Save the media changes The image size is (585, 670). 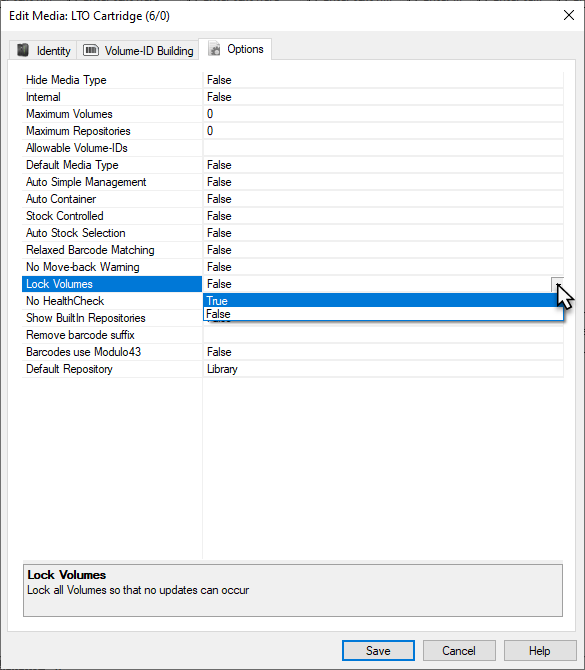point(378,650)
